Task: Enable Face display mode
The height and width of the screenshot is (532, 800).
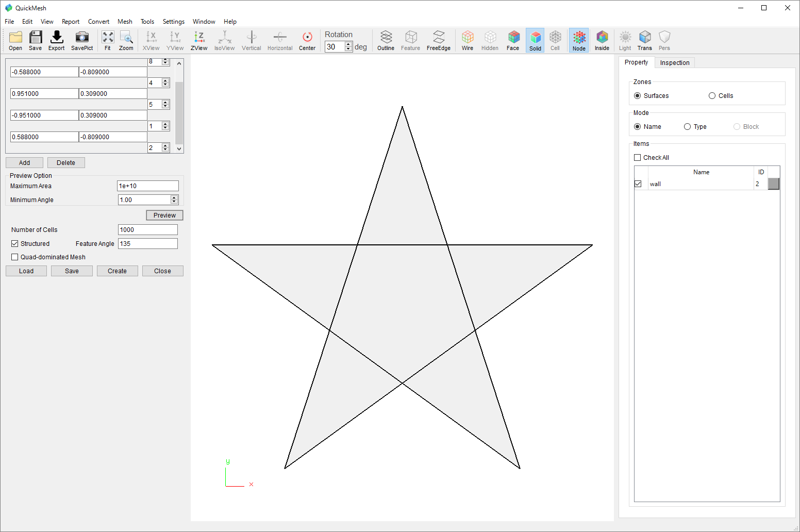Action: coord(513,40)
